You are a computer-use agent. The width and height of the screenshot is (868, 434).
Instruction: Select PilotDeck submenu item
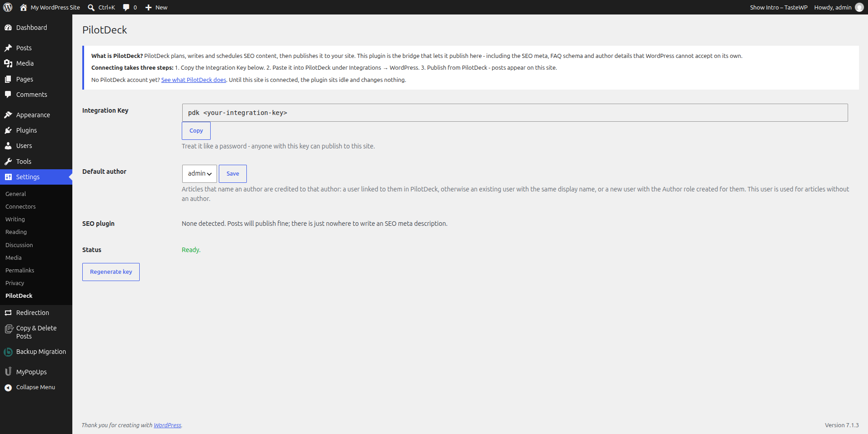pos(19,296)
